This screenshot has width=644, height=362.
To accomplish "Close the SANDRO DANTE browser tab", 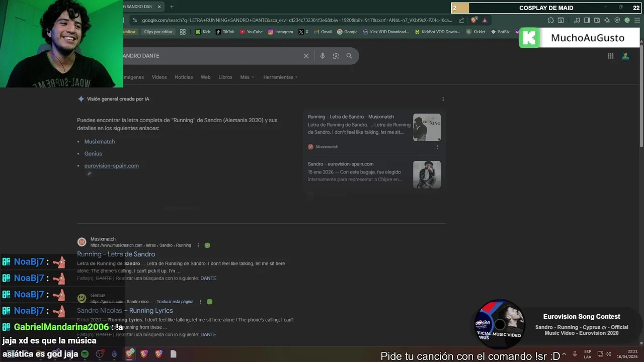I will [x=159, y=7].
